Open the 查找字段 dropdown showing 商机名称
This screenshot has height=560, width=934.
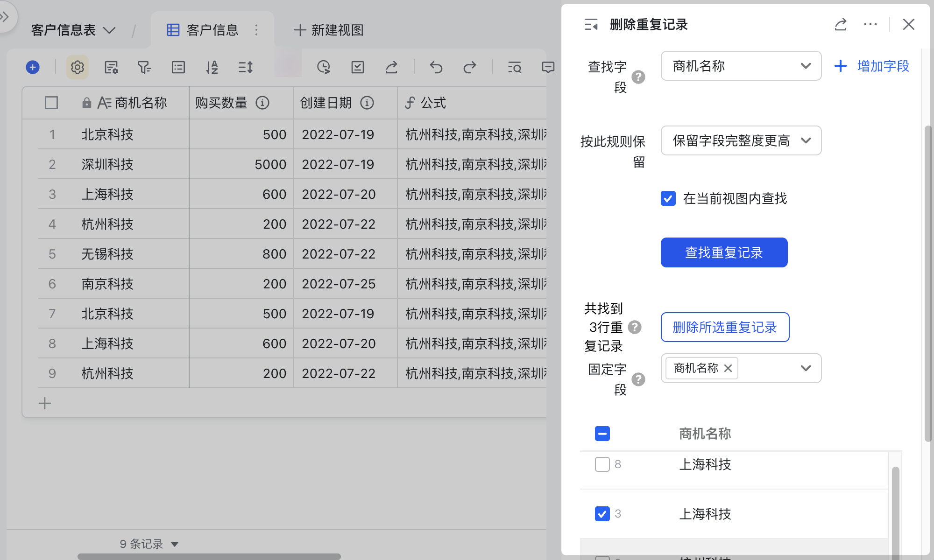[x=741, y=66]
